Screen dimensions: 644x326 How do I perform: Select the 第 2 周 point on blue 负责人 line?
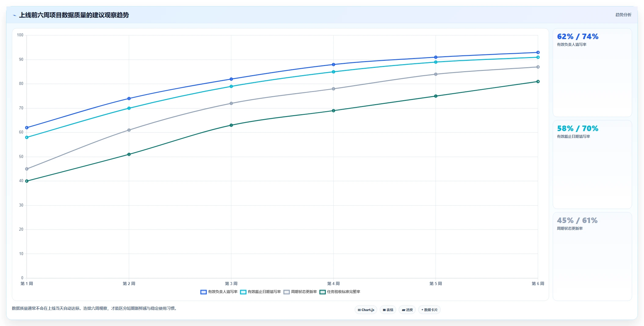(x=129, y=98)
